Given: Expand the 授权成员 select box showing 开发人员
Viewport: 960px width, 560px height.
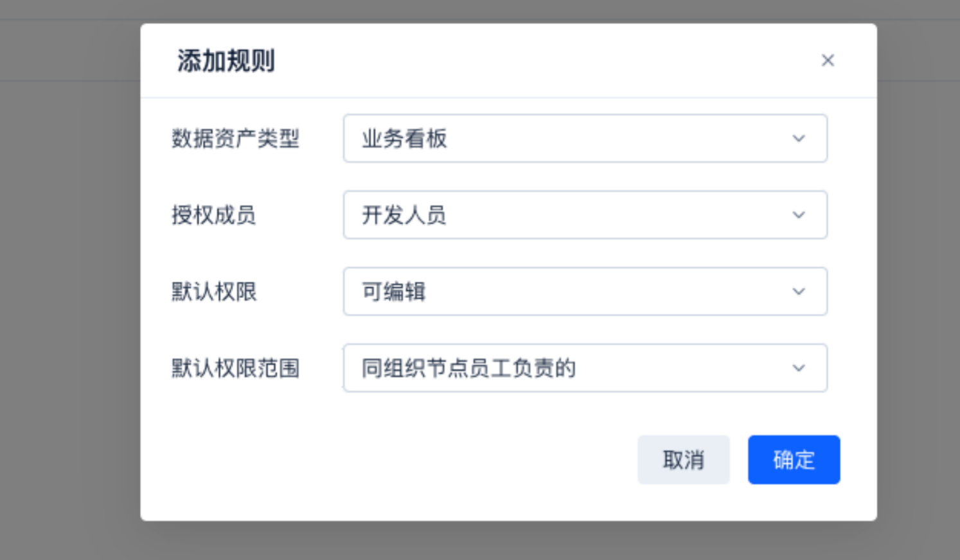Looking at the screenshot, I should 585,214.
